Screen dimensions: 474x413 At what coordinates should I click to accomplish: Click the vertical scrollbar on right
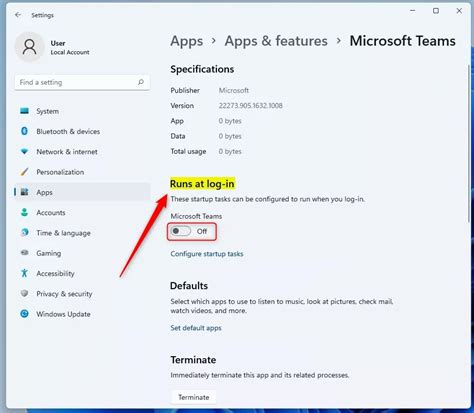click(470, 143)
